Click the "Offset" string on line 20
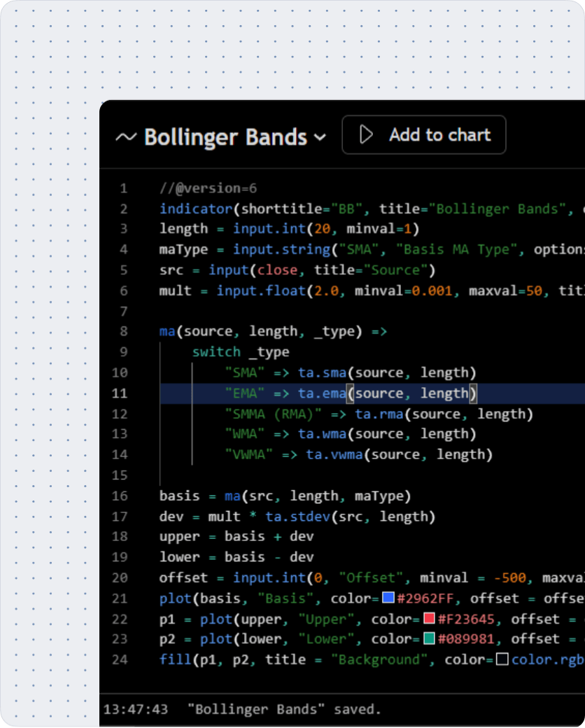Screen dimensions: 585x728 click(372, 577)
